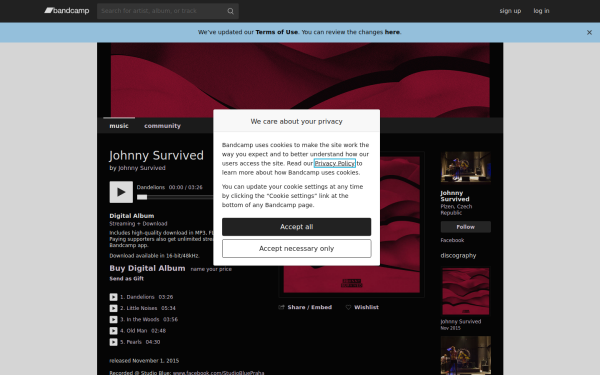Click the Bandcamp logo

tap(67, 11)
